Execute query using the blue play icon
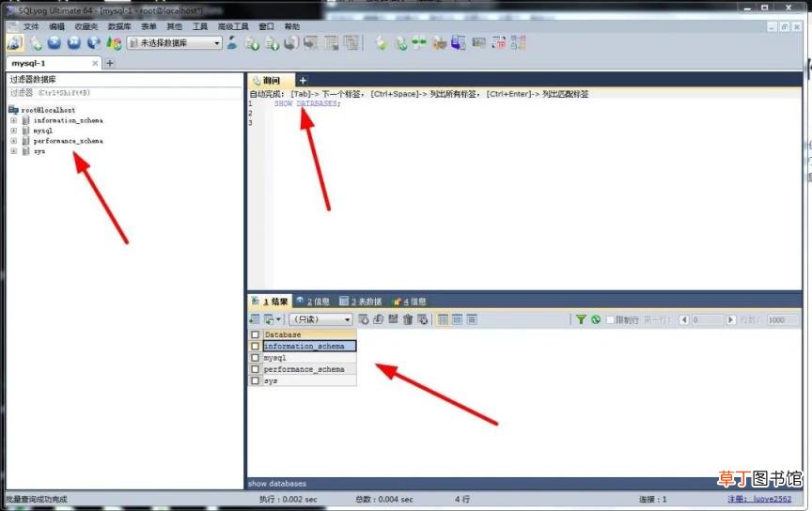This screenshot has height=511, width=812. pyautogui.click(x=55, y=43)
